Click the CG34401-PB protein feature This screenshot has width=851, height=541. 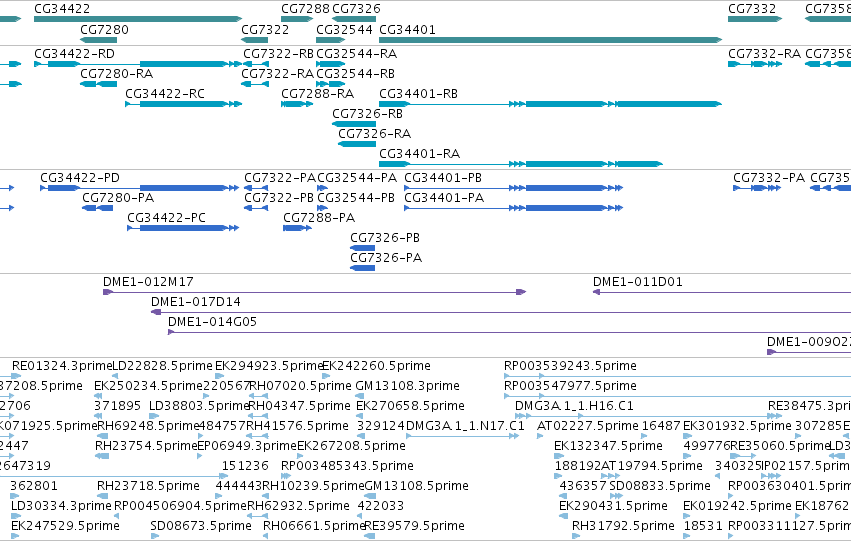pyautogui.click(x=513, y=188)
